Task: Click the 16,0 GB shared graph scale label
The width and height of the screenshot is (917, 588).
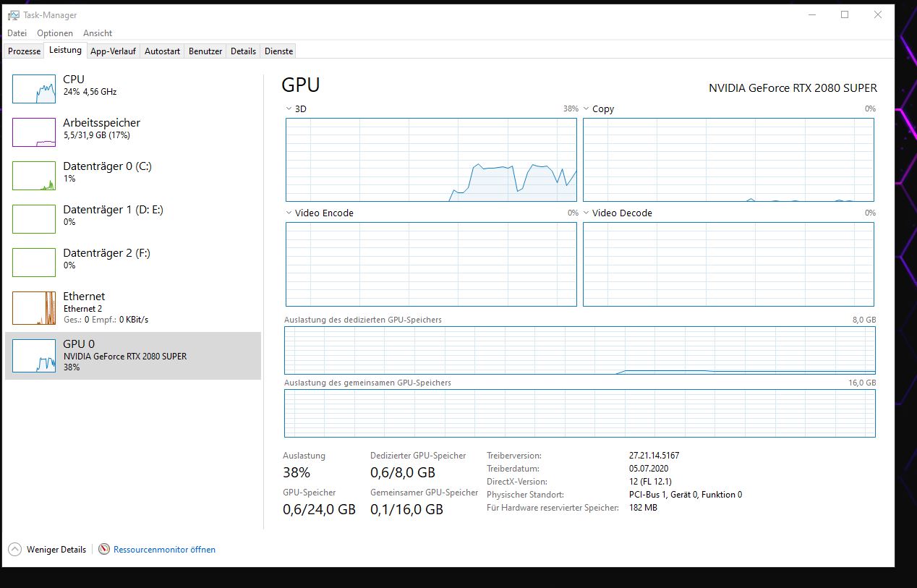Action: [862, 383]
